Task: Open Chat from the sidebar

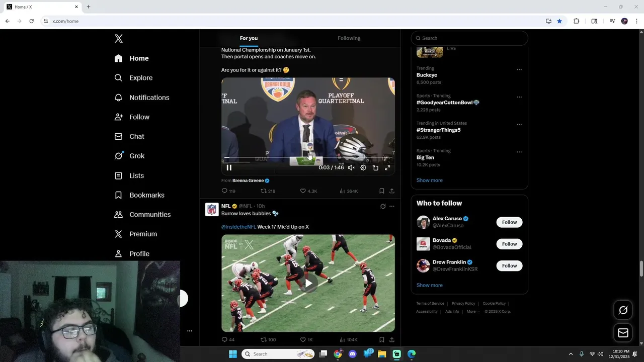Action: tap(129, 136)
